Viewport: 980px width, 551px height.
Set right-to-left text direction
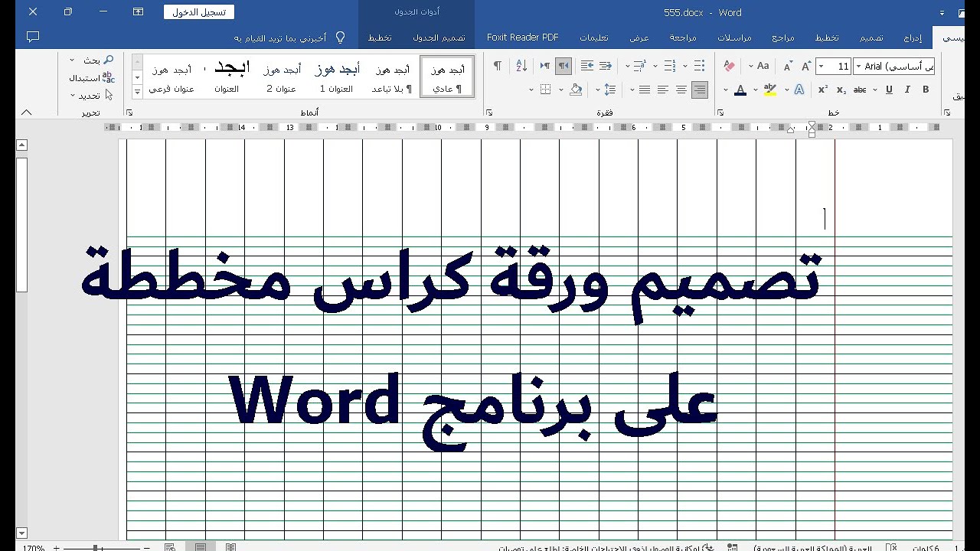[563, 67]
